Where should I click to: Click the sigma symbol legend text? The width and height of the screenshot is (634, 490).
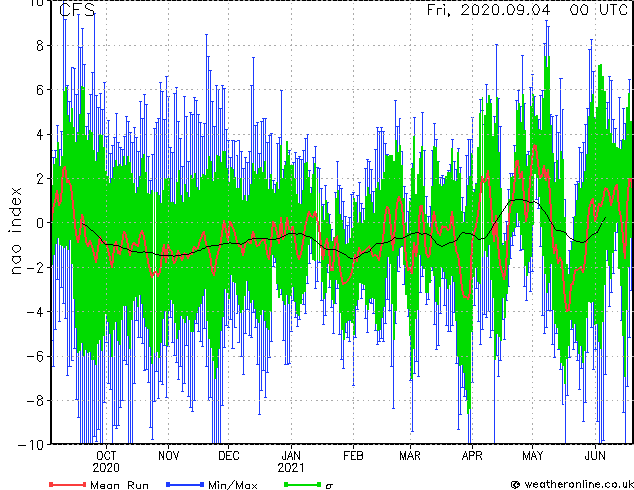tap(329, 486)
